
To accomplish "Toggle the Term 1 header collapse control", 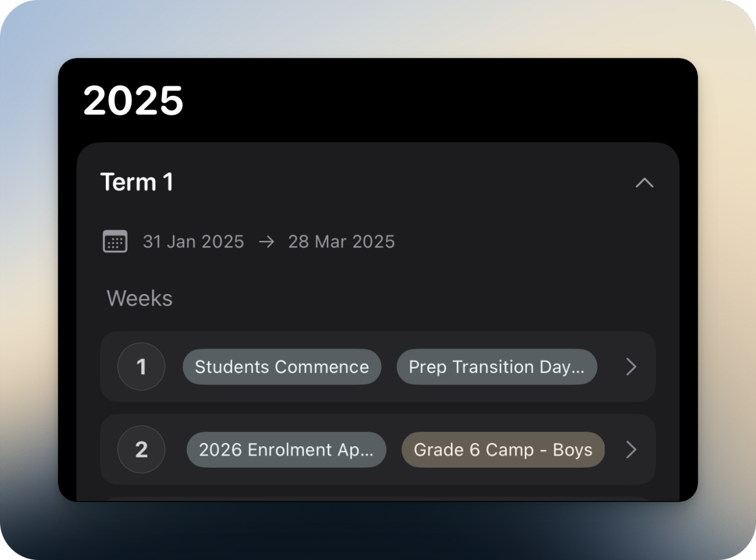I will click(x=644, y=182).
